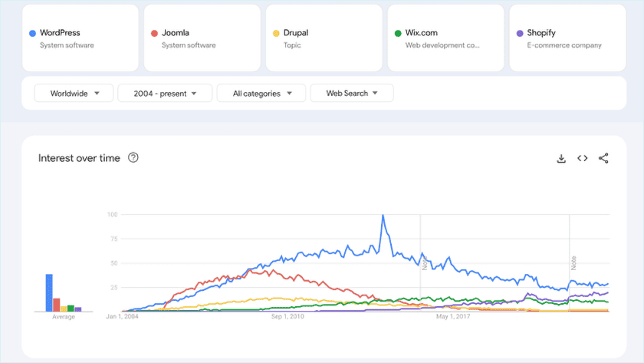Open the Interest over time help icon
The height and width of the screenshot is (363, 644).
point(133,158)
